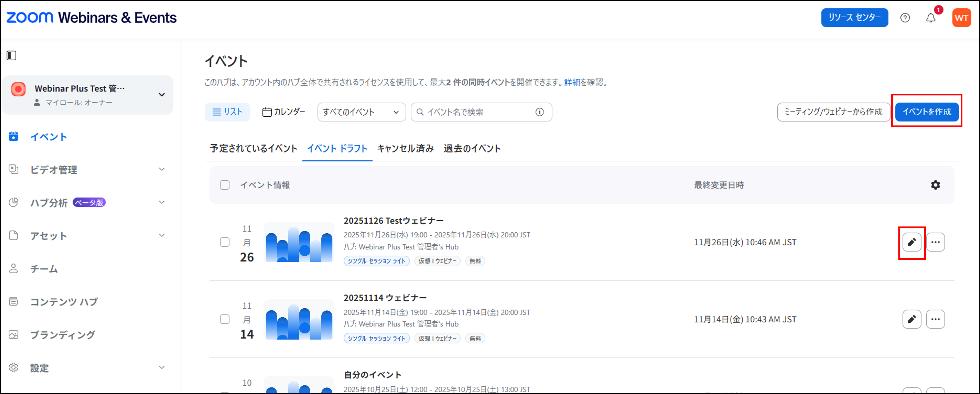Click 11月14日(金) 10:43 AM JST timestamp

745,319
